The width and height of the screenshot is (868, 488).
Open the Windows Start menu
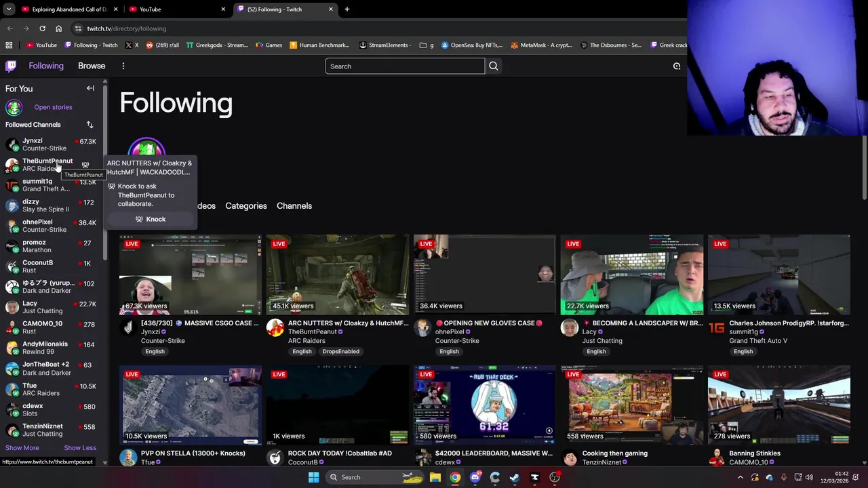(x=313, y=477)
